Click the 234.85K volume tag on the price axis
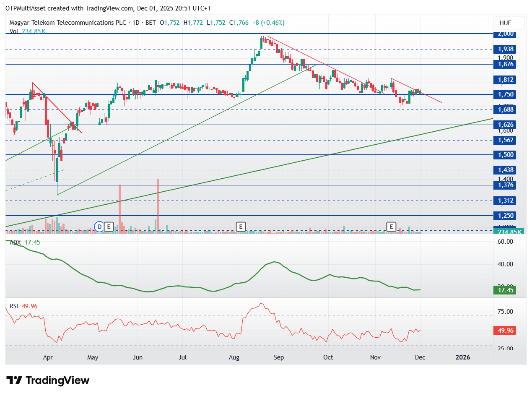The height and width of the screenshot is (396, 532). click(509, 232)
